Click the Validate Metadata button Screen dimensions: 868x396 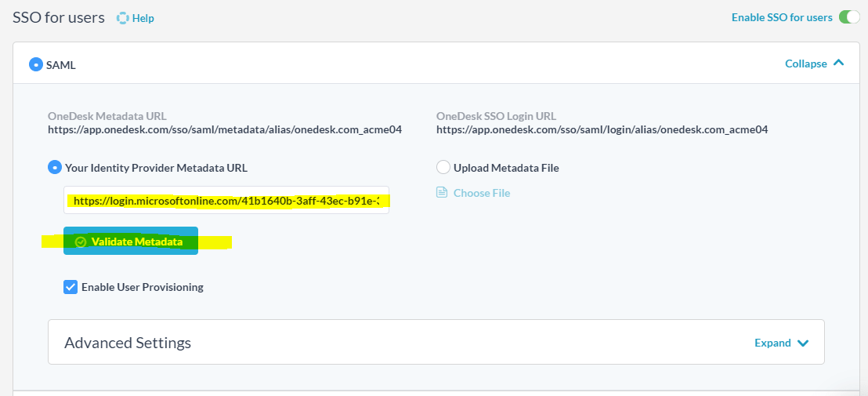click(131, 241)
